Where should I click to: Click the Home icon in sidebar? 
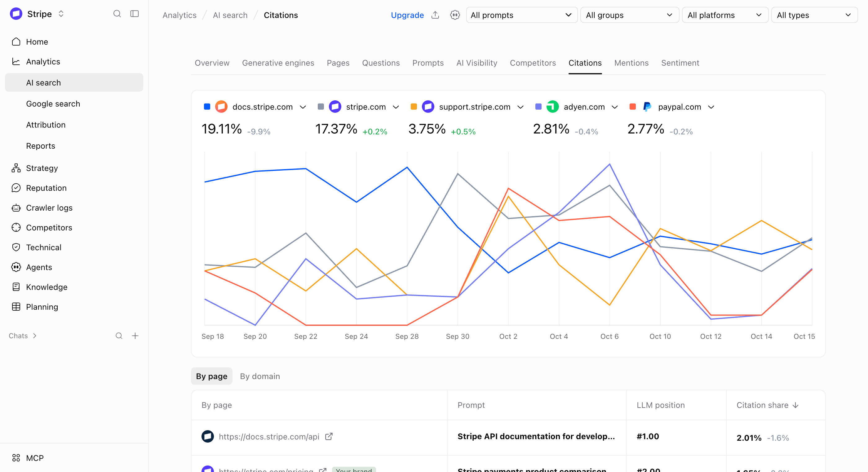pyautogui.click(x=16, y=42)
